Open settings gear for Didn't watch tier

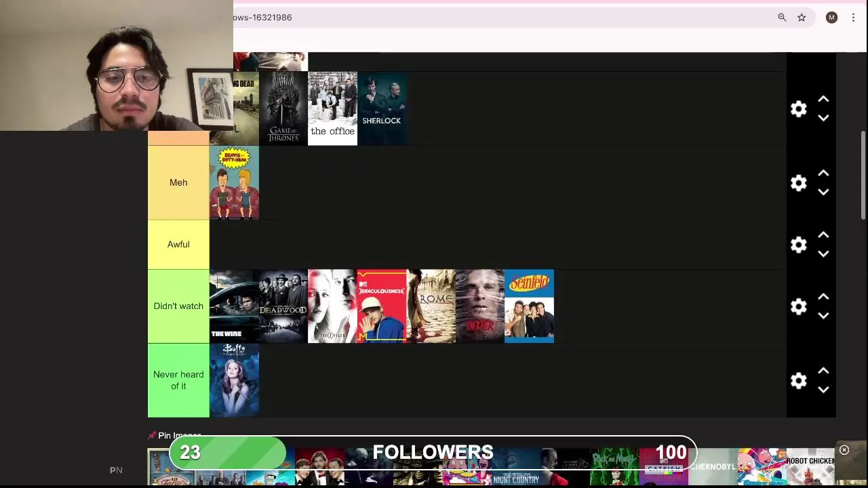point(799,306)
